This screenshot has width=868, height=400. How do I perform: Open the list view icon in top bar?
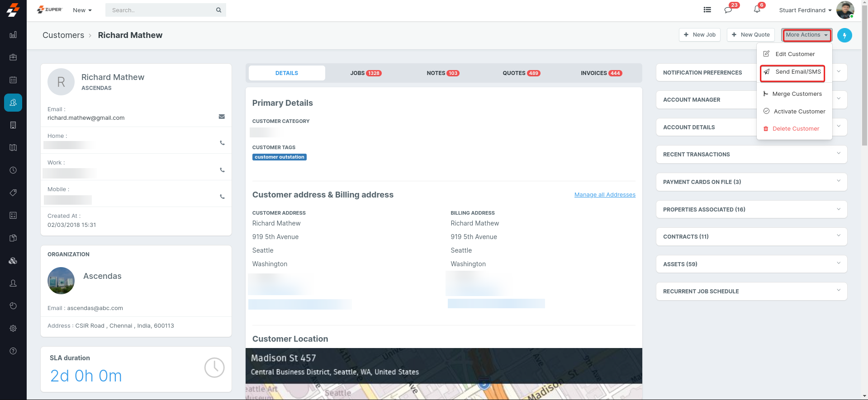coord(707,10)
